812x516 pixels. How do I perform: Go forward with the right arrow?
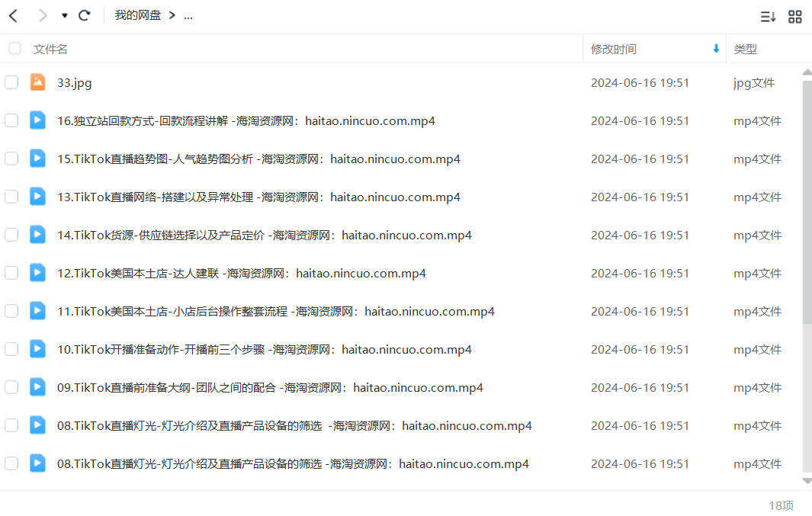(43, 16)
